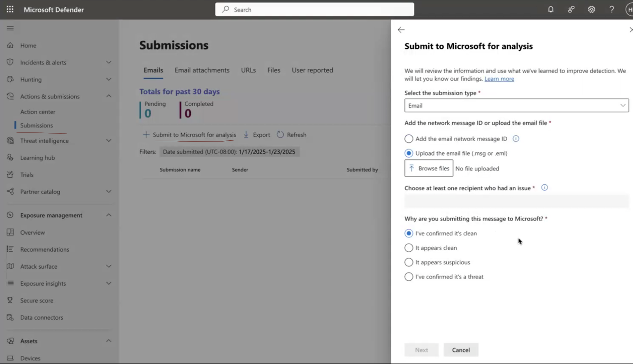Screen dimensions: 633x364
Task: Switch to the Files tab
Action: tap(274, 70)
